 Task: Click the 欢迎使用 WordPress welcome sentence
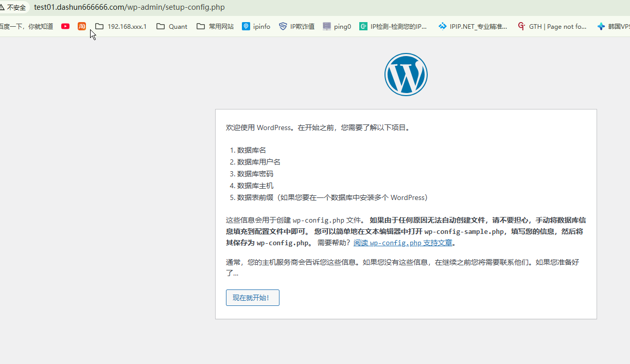318,128
